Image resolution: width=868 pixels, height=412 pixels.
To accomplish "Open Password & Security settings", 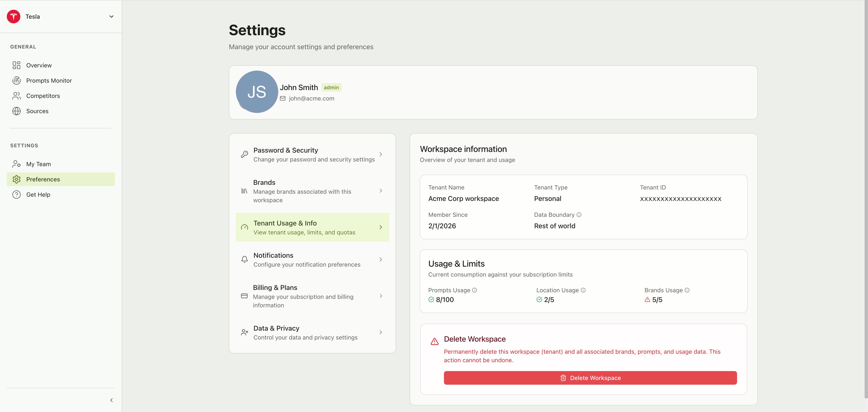I will pyautogui.click(x=312, y=154).
